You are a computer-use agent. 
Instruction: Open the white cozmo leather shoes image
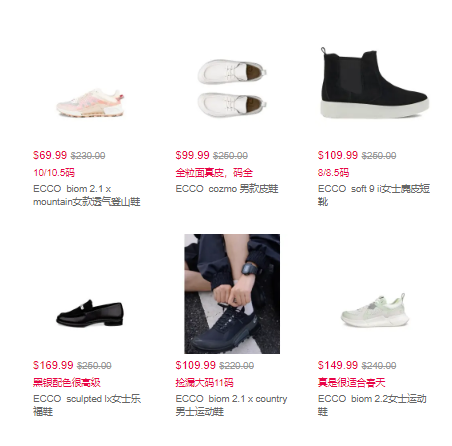[x=232, y=88]
